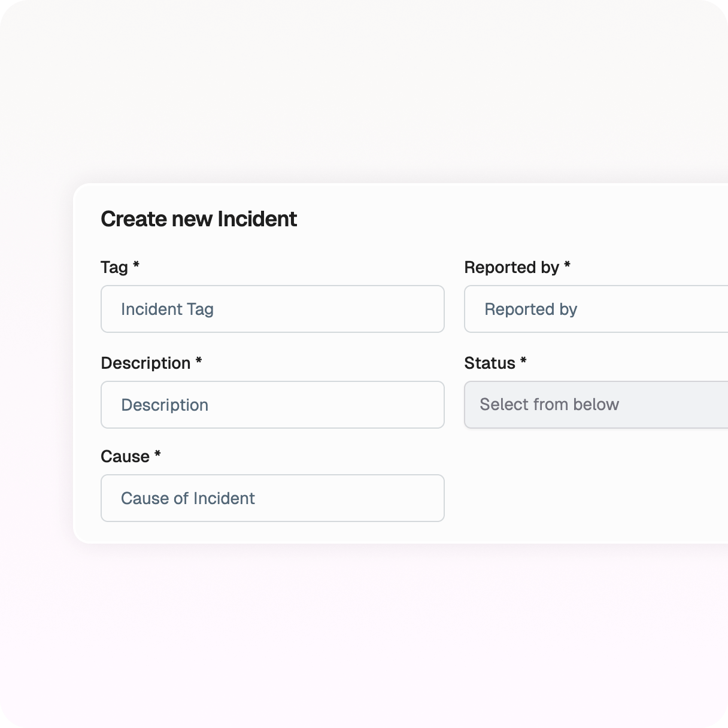The height and width of the screenshot is (728, 728).
Task: Click the 'Status' field label
Action: point(490,363)
